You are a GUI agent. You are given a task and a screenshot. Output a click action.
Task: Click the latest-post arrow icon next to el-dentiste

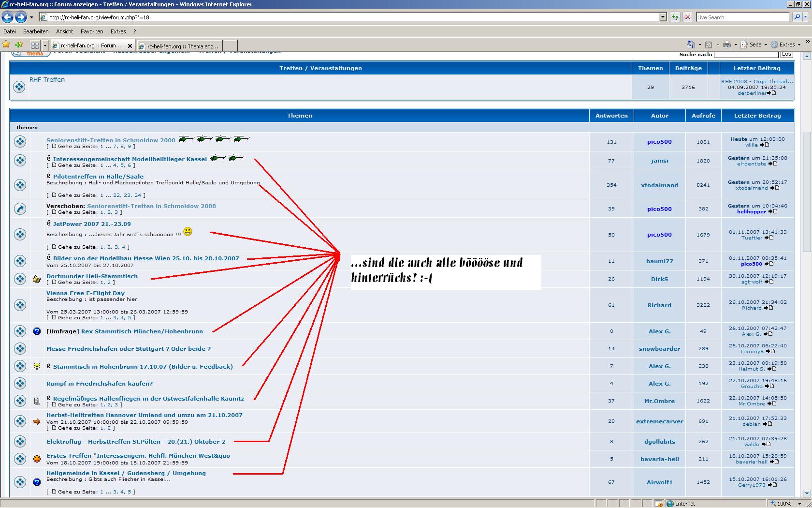tap(772, 164)
